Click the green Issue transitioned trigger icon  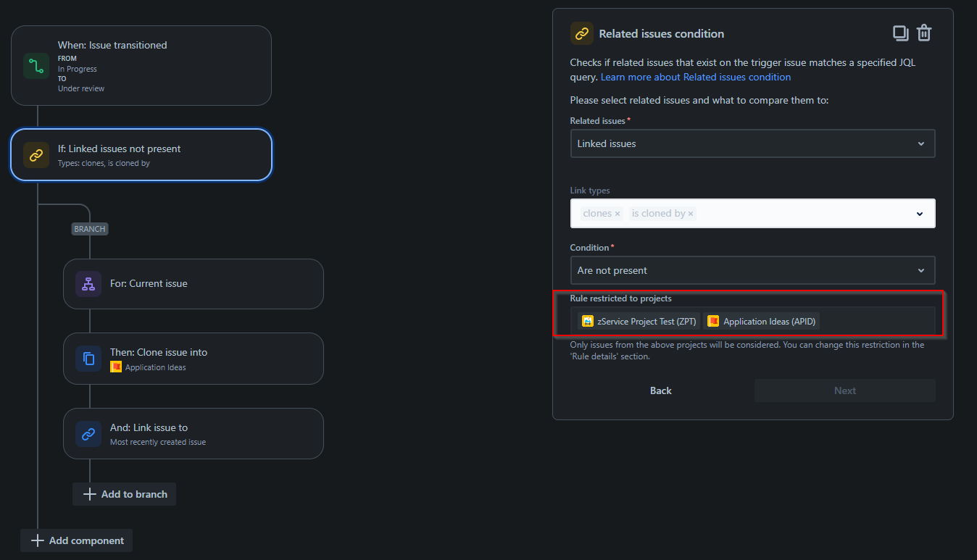[x=35, y=65]
